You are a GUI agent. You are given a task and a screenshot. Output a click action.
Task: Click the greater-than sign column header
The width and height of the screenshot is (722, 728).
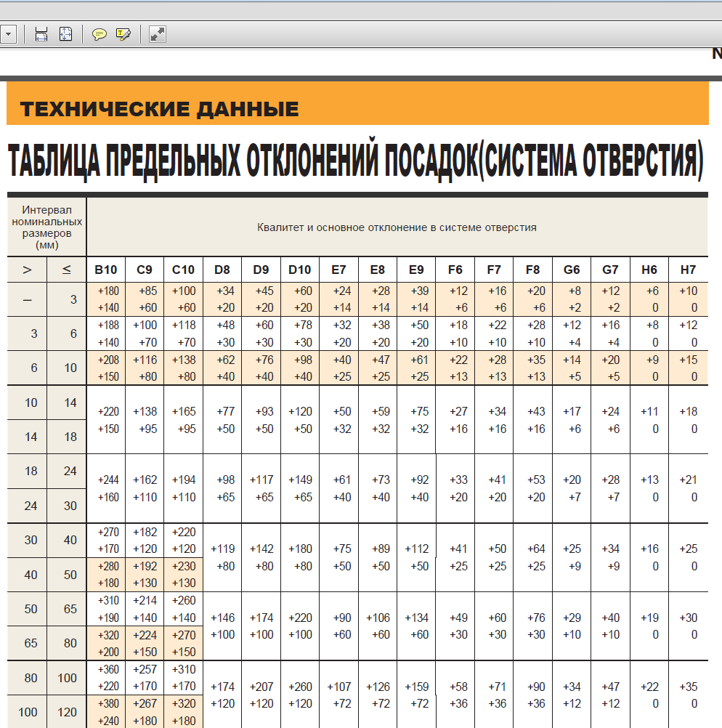click(27, 270)
